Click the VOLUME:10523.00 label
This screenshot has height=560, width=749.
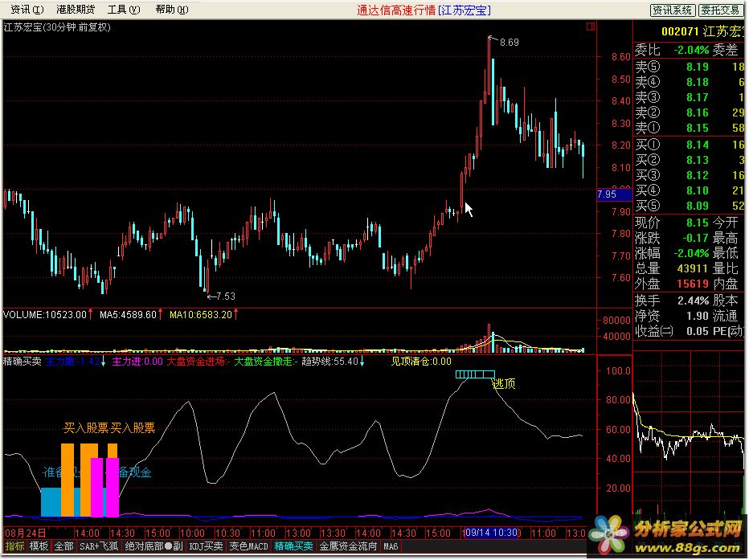(x=45, y=315)
